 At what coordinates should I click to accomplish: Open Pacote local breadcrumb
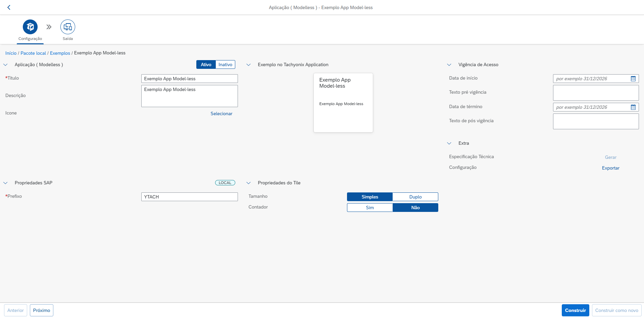click(33, 53)
